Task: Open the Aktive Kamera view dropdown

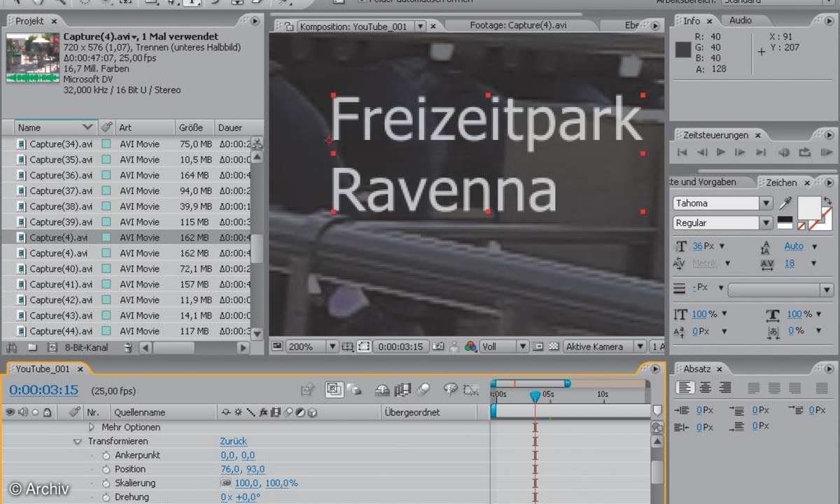Action: [604, 346]
